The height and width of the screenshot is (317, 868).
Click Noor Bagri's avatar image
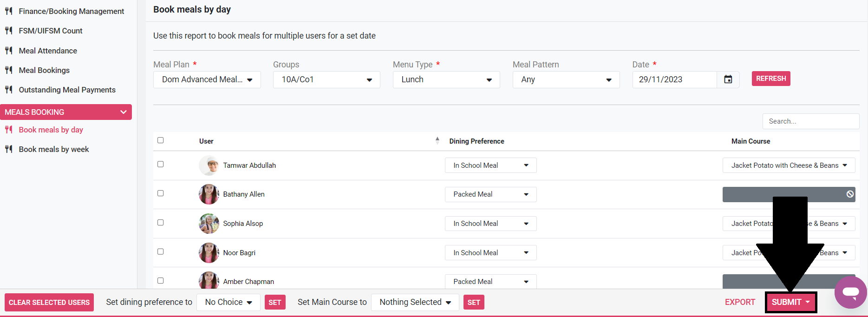click(x=209, y=253)
